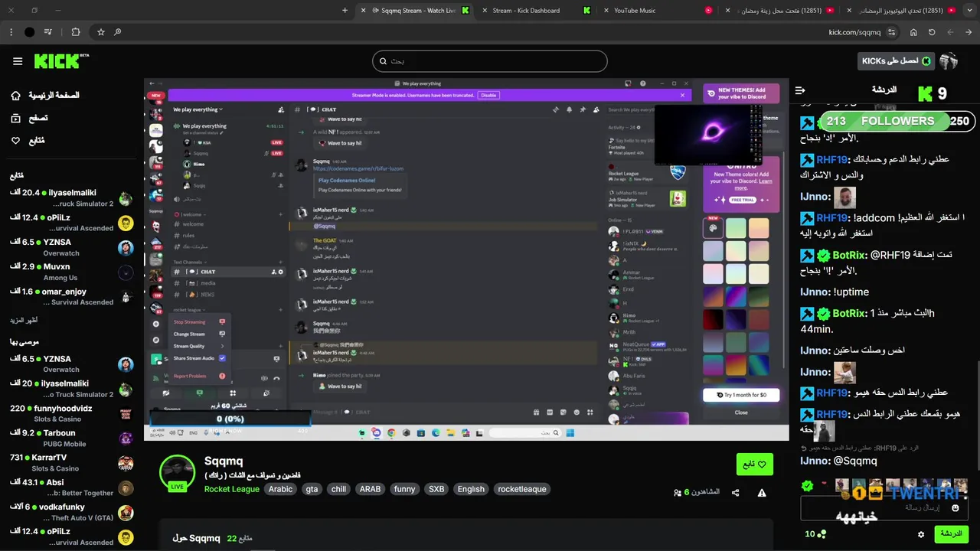Collapse the chat panel with arrow icon

click(800, 90)
